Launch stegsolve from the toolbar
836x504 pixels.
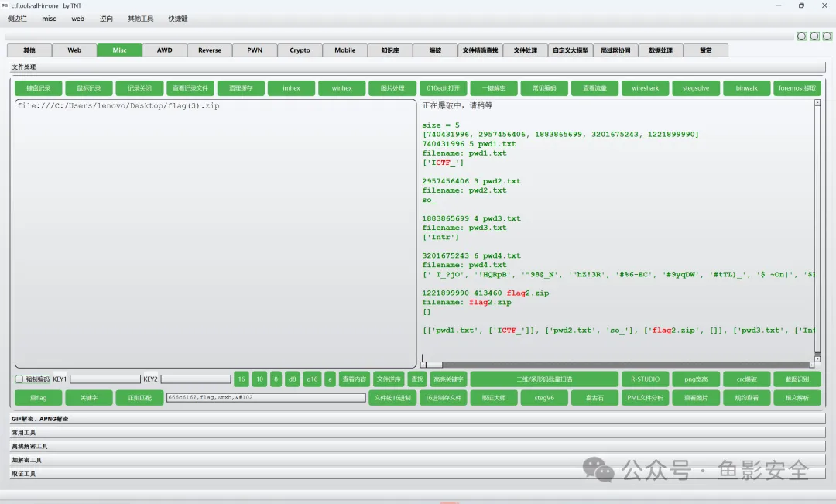[696, 88]
